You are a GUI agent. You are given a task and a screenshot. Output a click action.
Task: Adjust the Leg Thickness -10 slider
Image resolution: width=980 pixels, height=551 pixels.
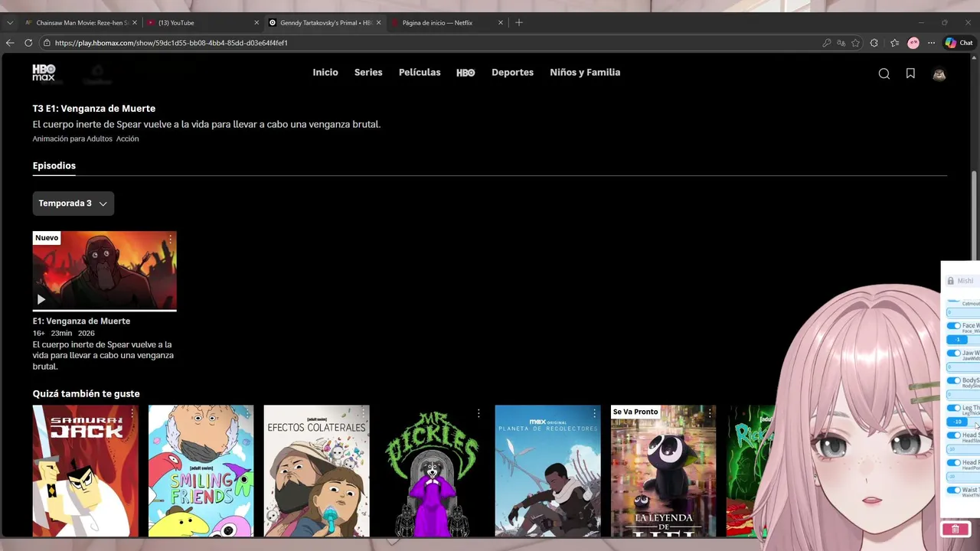pyautogui.click(x=963, y=422)
